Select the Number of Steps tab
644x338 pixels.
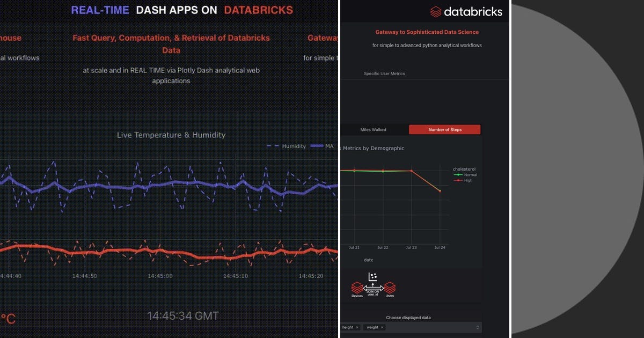pos(445,129)
